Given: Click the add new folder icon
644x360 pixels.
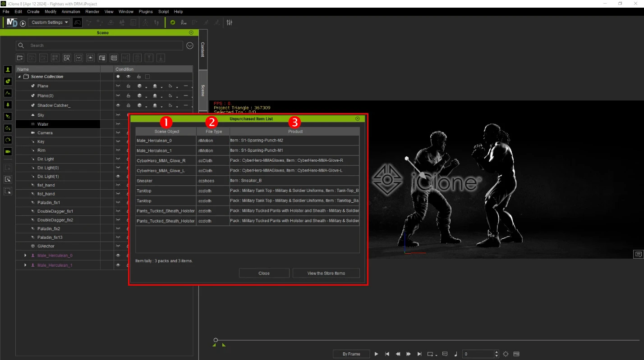Looking at the screenshot, I should tap(20, 58).
